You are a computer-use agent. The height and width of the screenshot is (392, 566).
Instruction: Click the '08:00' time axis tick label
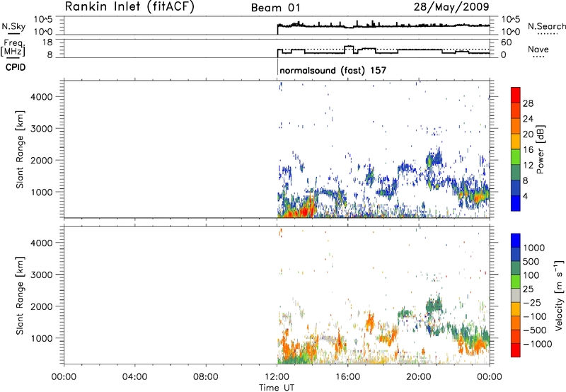(x=206, y=377)
